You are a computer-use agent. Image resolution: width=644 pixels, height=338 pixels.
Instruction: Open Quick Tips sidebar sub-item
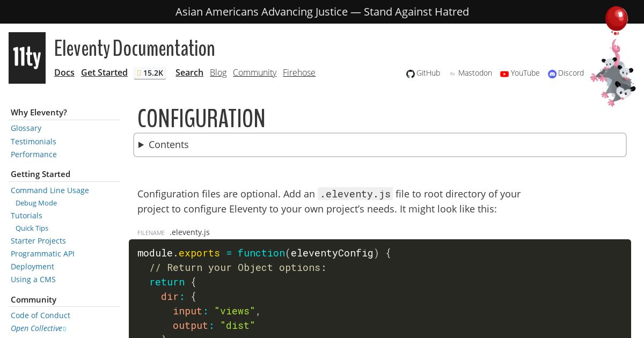[32, 229]
